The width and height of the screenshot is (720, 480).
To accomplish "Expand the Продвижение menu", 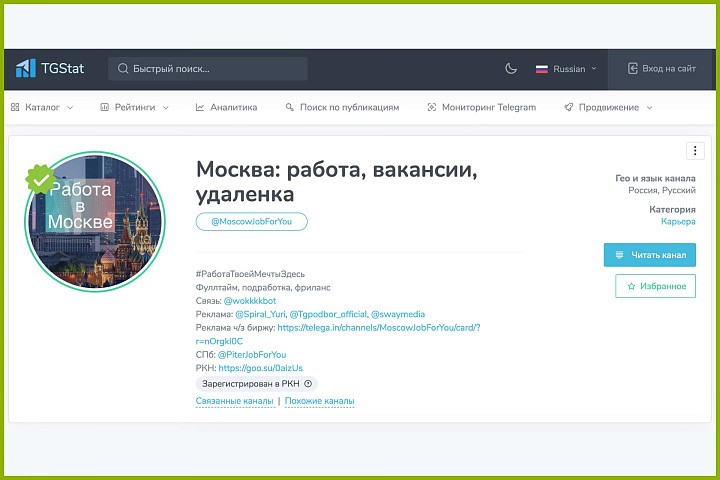I will pyautogui.click(x=607, y=107).
